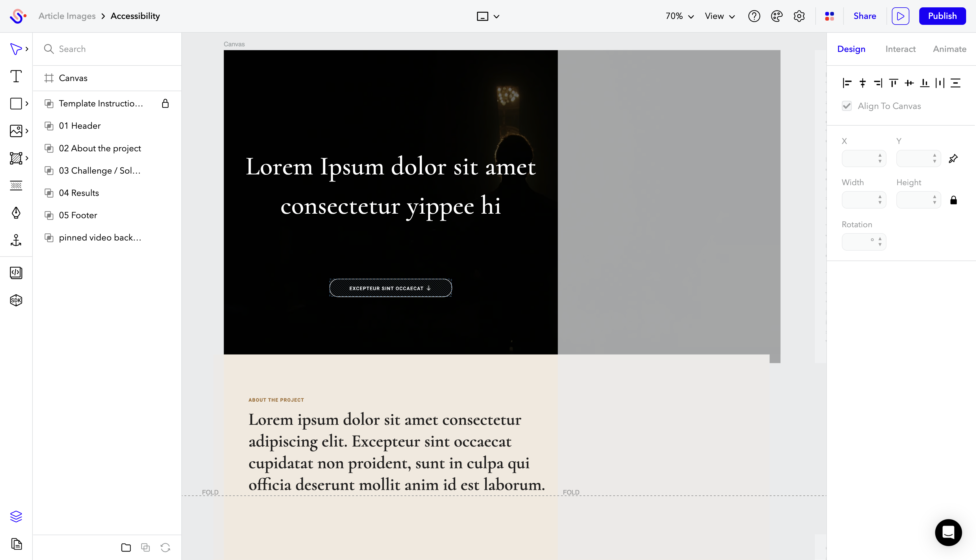Open the chat support bubble

coord(948,532)
